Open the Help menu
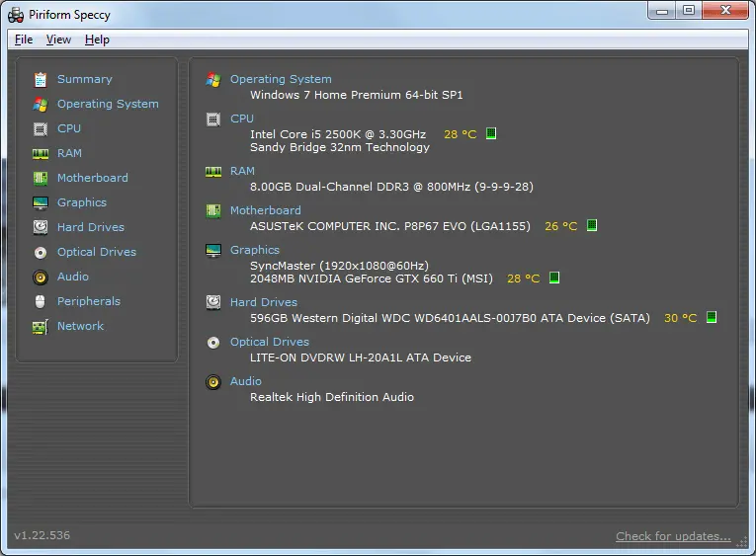Viewport: 756px width, 556px height. tap(97, 40)
